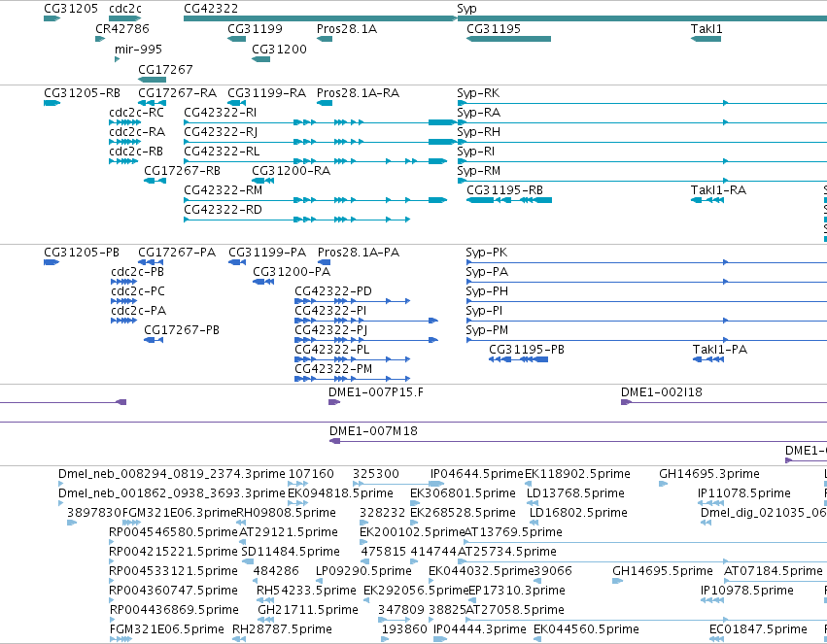Screen dimensions: 827x644
Task: Select transcript CG31200-RA
Action: [291, 171]
